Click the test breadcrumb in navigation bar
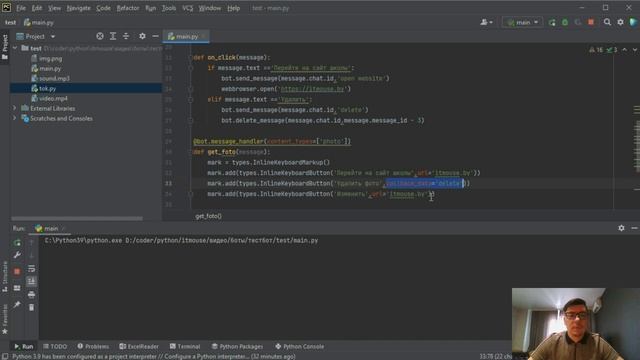 coord(11,22)
